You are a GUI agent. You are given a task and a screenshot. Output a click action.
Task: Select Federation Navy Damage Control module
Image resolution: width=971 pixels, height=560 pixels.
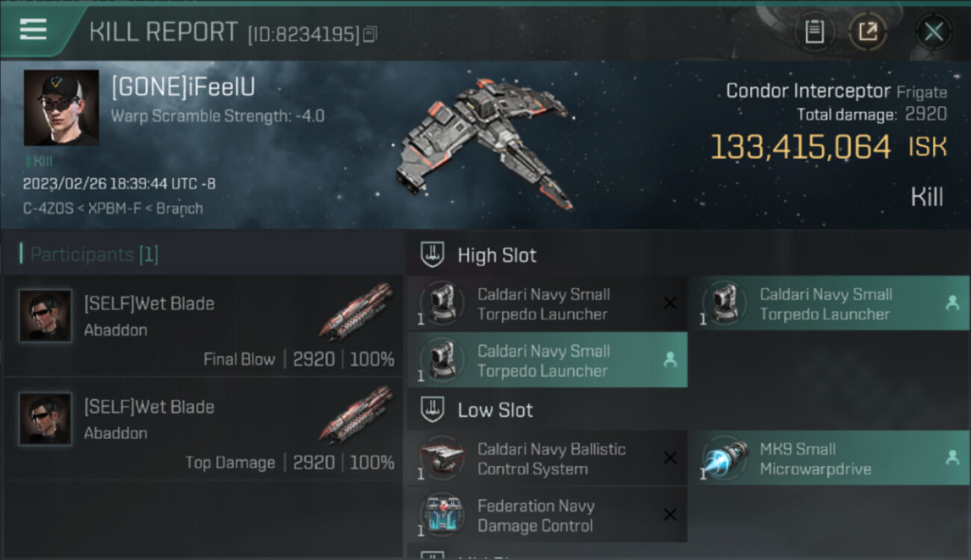[x=547, y=515]
